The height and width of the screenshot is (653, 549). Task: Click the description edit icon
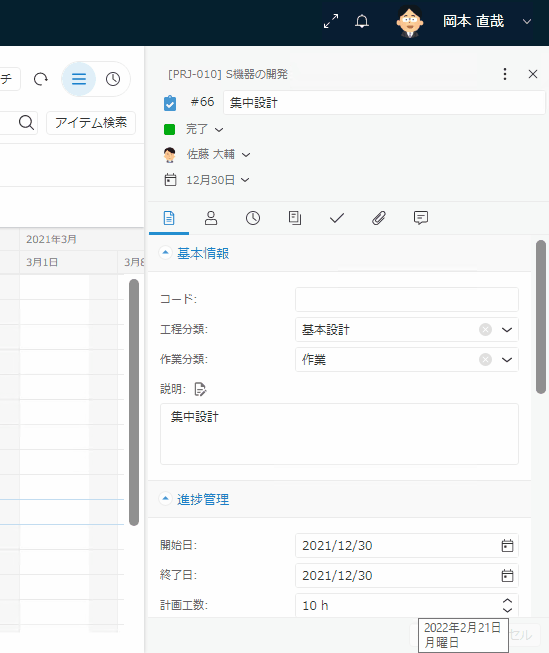pos(200,389)
